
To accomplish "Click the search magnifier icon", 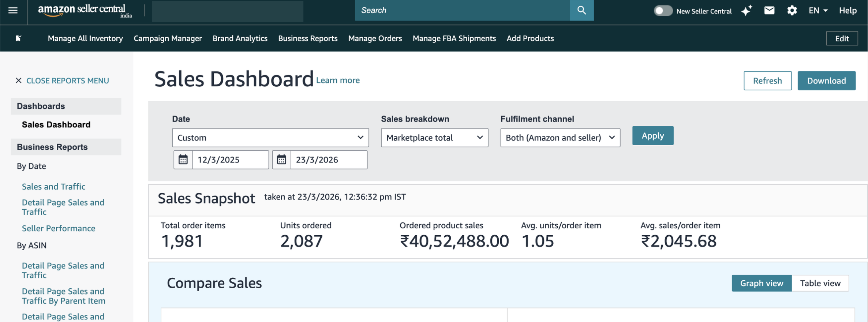I will (x=581, y=10).
